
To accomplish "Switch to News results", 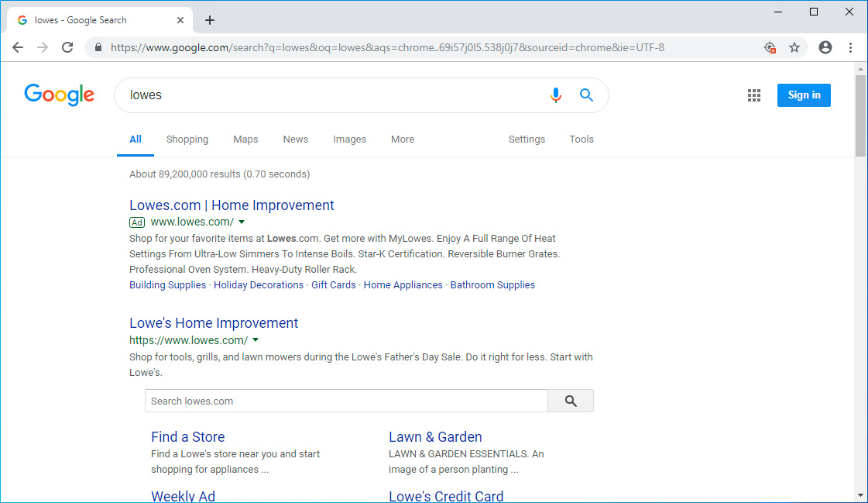I will [x=296, y=140].
